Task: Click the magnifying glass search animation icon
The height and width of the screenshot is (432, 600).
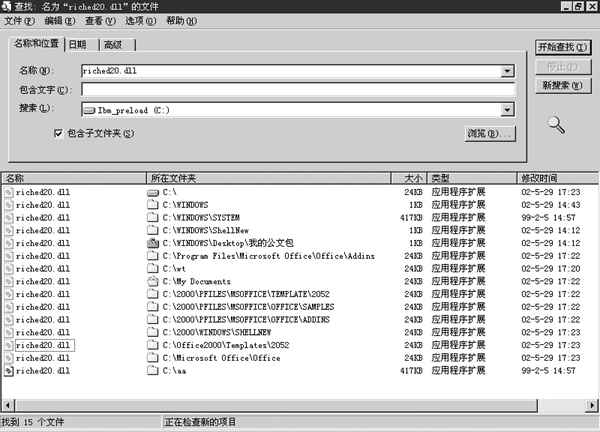Action: coord(556,125)
